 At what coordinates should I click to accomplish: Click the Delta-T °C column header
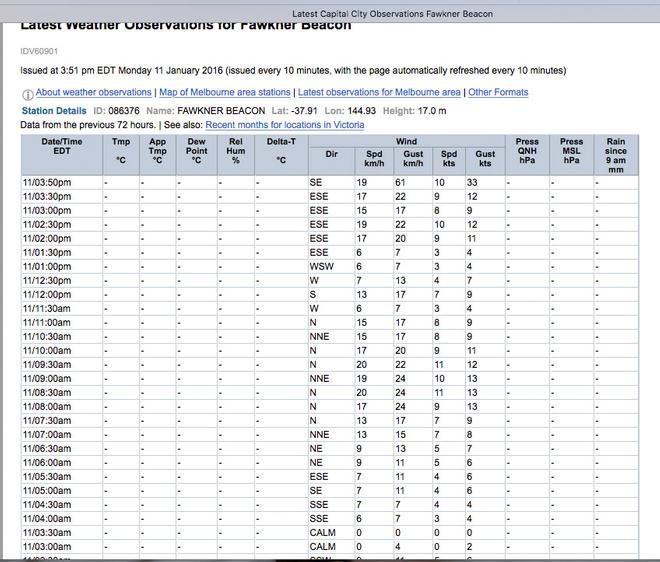click(281, 155)
